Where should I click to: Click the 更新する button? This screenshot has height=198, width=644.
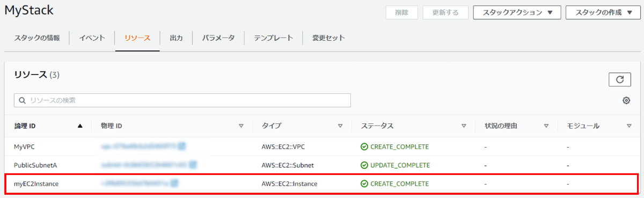[445, 13]
